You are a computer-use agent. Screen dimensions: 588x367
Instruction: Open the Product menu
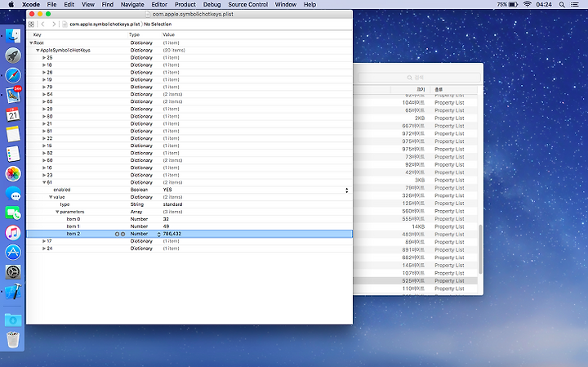coord(185,5)
